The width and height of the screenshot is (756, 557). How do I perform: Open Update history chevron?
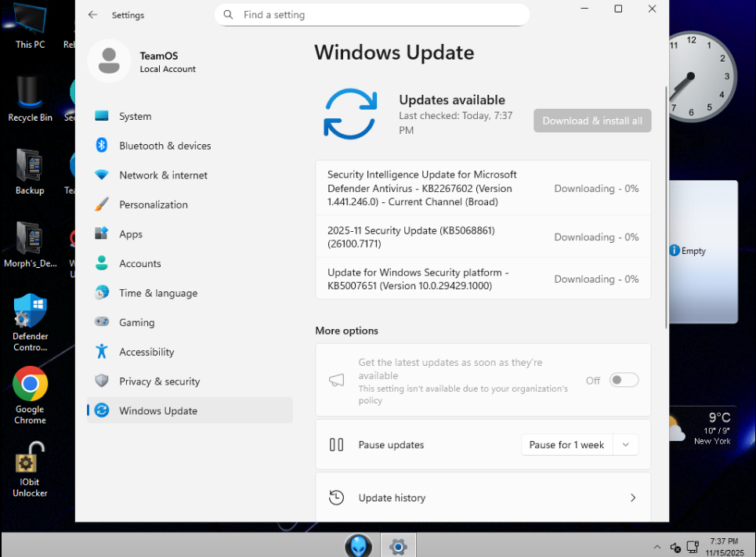click(x=633, y=497)
